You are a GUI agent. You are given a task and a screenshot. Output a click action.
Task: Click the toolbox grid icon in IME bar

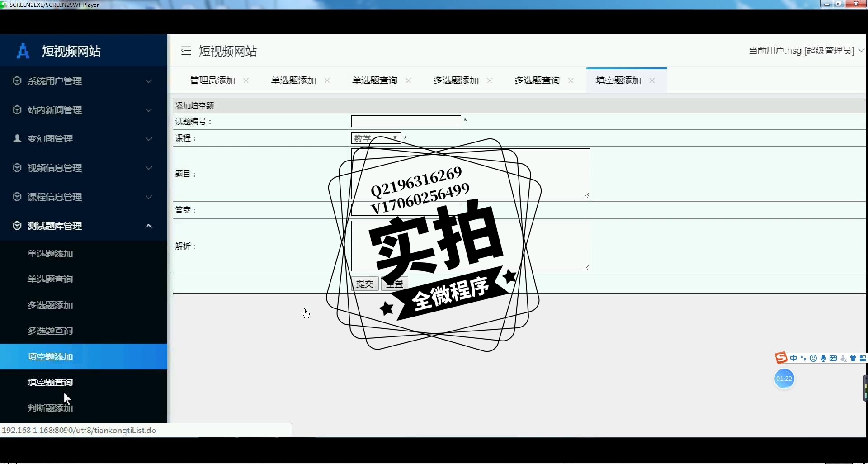[863, 358]
